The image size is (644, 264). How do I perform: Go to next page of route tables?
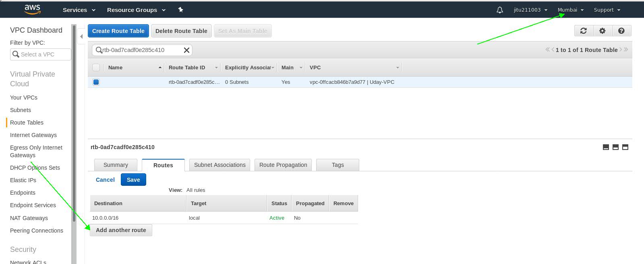(621, 50)
